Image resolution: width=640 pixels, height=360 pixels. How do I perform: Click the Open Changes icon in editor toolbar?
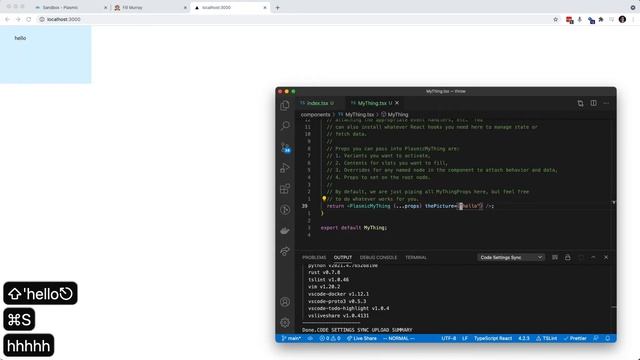point(580,103)
